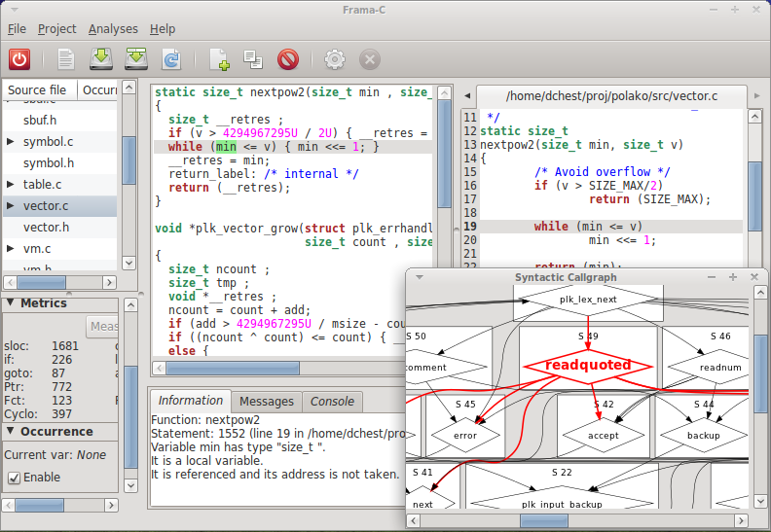Click the left arrow beside vector.c tab

coord(467,95)
